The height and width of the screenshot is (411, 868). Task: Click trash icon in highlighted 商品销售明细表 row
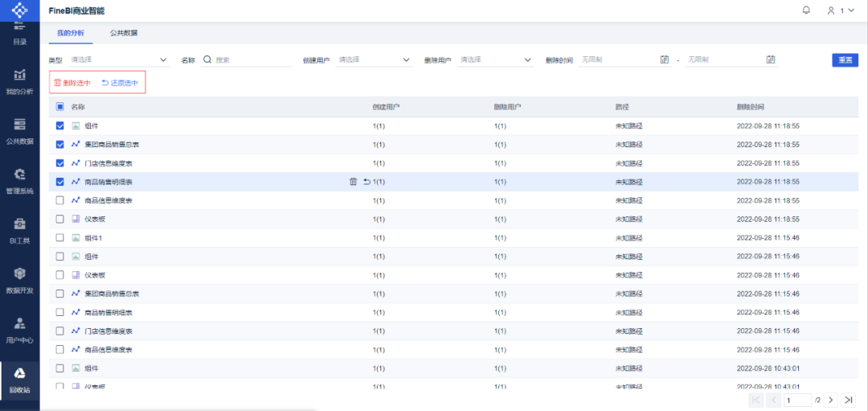[x=353, y=182]
